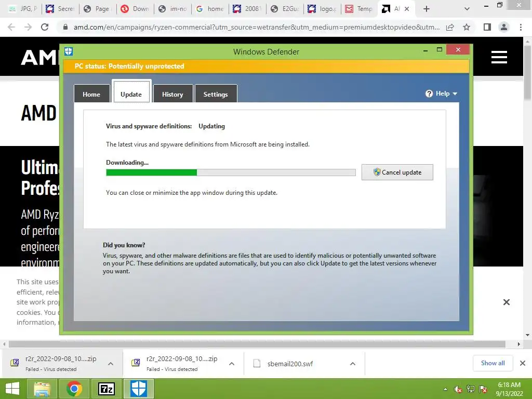The height and width of the screenshot is (399, 532).
Task: Dismiss the cookie notice with X
Action: click(x=506, y=302)
